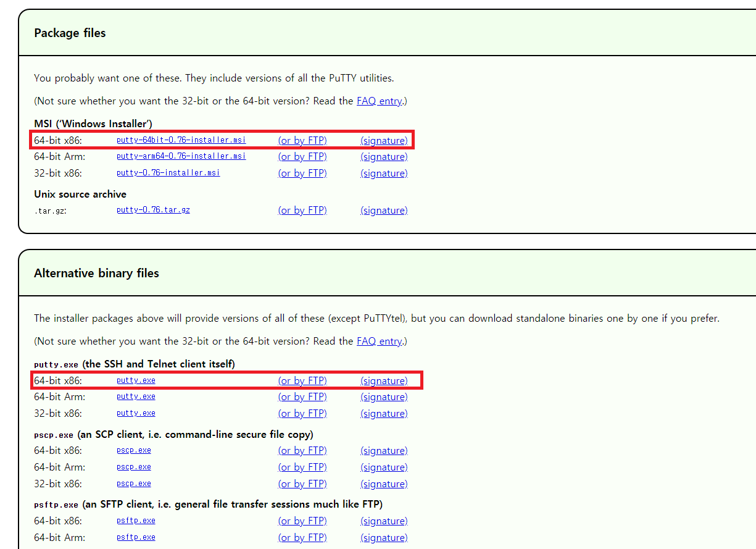This screenshot has width=756, height=549.
Task: Get signature for 64-bit Arm pscp.exe
Action: click(x=384, y=467)
